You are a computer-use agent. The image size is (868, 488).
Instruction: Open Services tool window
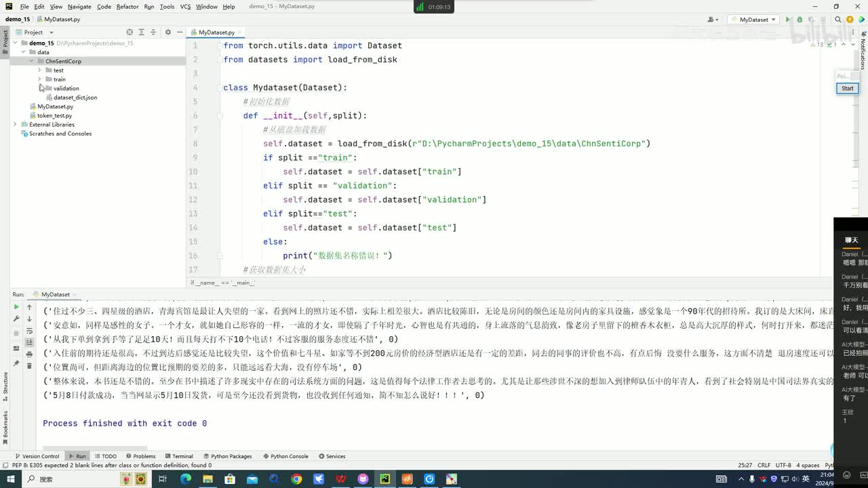[x=332, y=456]
